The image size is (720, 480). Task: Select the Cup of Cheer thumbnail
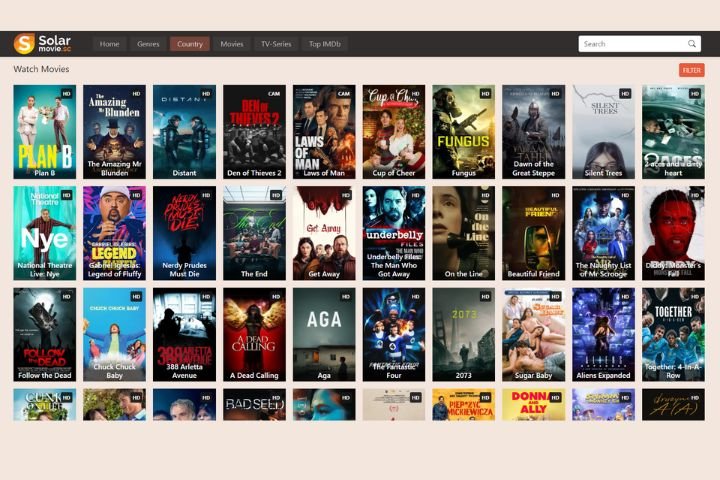tap(394, 132)
